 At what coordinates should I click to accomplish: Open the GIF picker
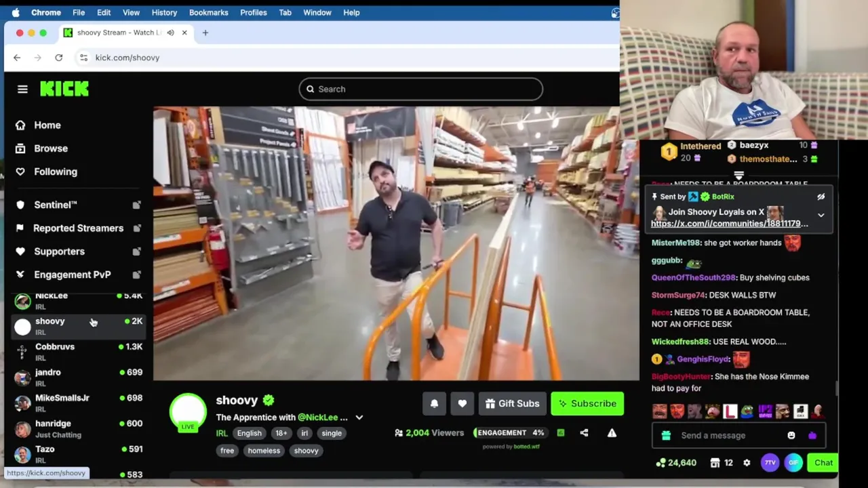click(793, 463)
